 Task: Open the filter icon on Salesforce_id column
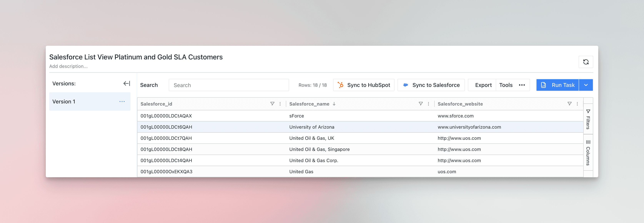tap(272, 104)
